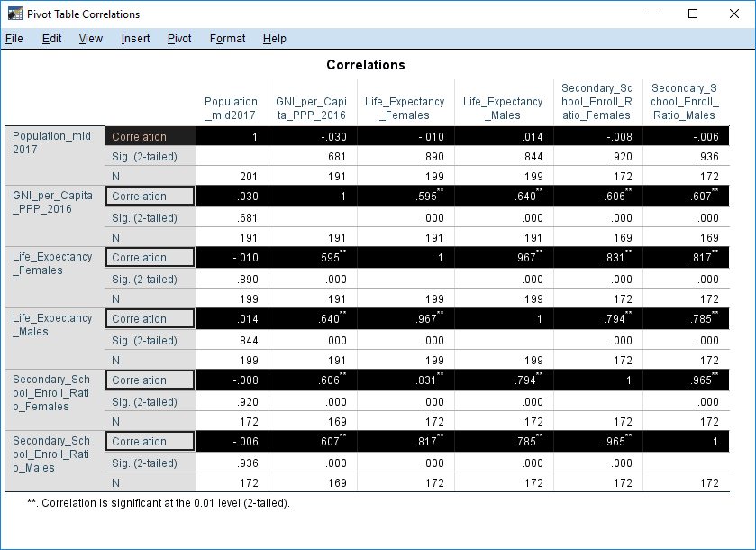Screen dimensions: 756x550
Task: Select the .640 correlation cell in GNI_per_Capita row
Action: pos(504,197)
